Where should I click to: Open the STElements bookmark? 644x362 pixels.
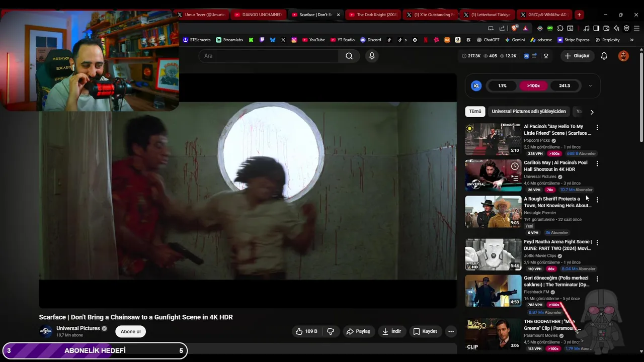[x=197, y=40]
